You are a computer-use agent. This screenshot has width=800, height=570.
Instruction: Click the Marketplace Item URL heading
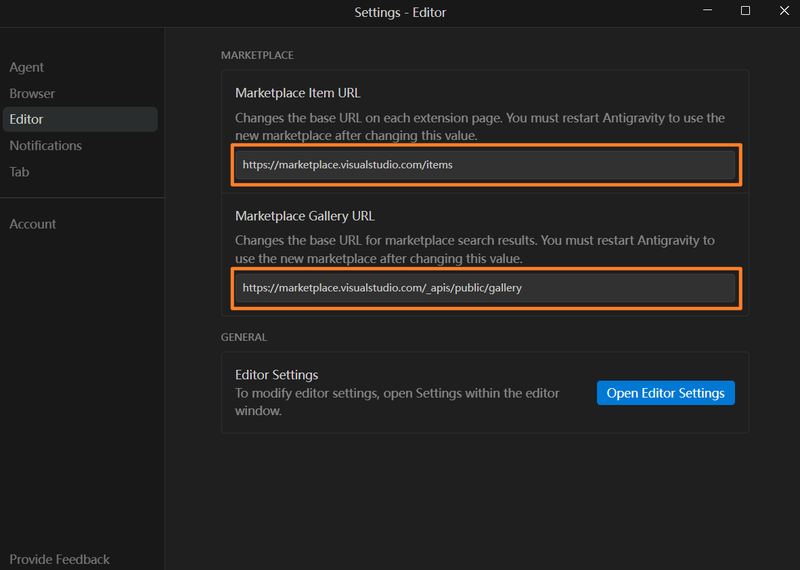(297, 93)
